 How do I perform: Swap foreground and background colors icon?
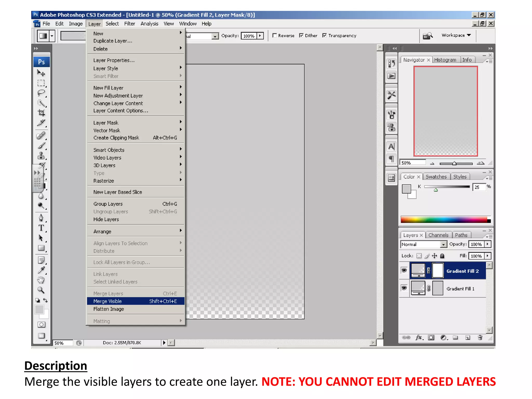coord(45,300)
